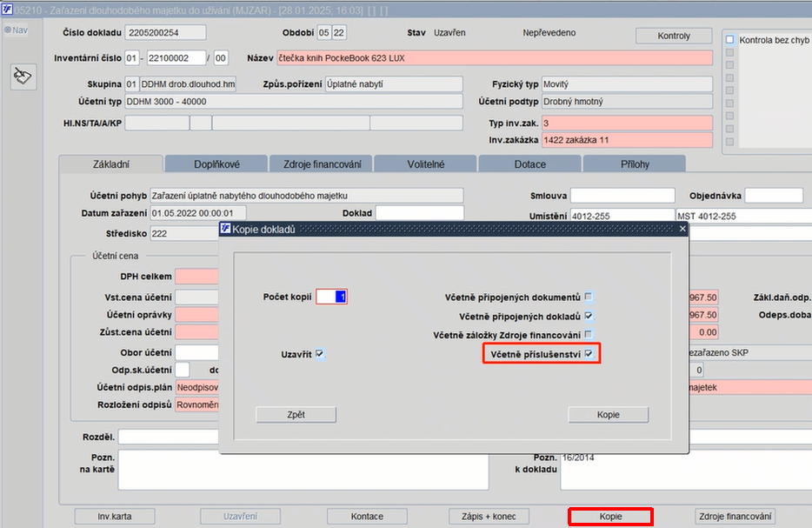The image size is (812, 528).
Task: Click the Skupina code field 01
Action: click(131, 84)
